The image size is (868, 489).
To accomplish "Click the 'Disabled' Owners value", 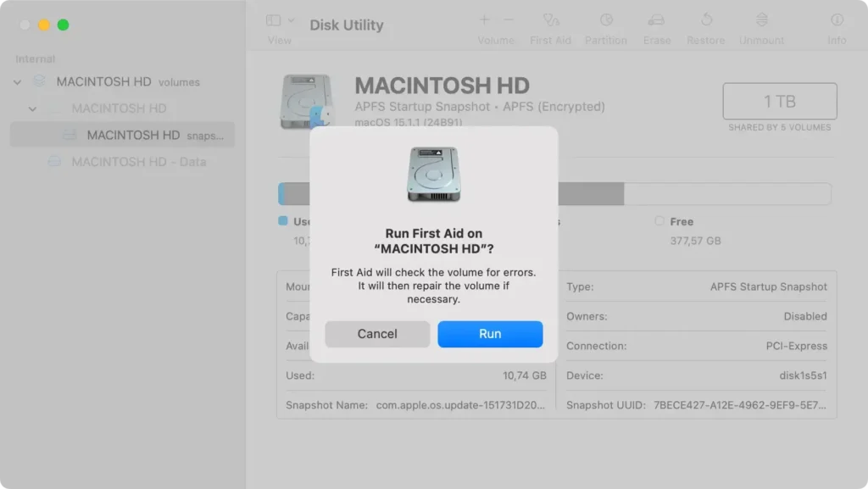I will pyautogui.click(x=805, y=316).
